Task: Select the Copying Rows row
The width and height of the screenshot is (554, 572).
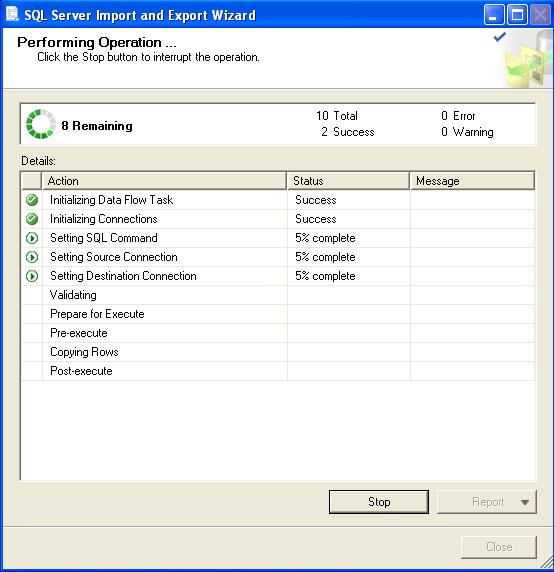Action: pyautogui.click(x=278, y=352)
